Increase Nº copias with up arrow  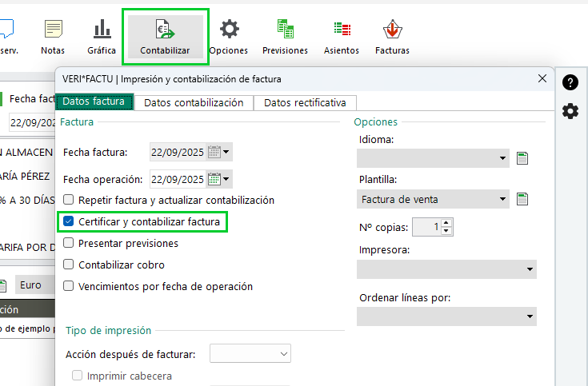pos(446,223)
